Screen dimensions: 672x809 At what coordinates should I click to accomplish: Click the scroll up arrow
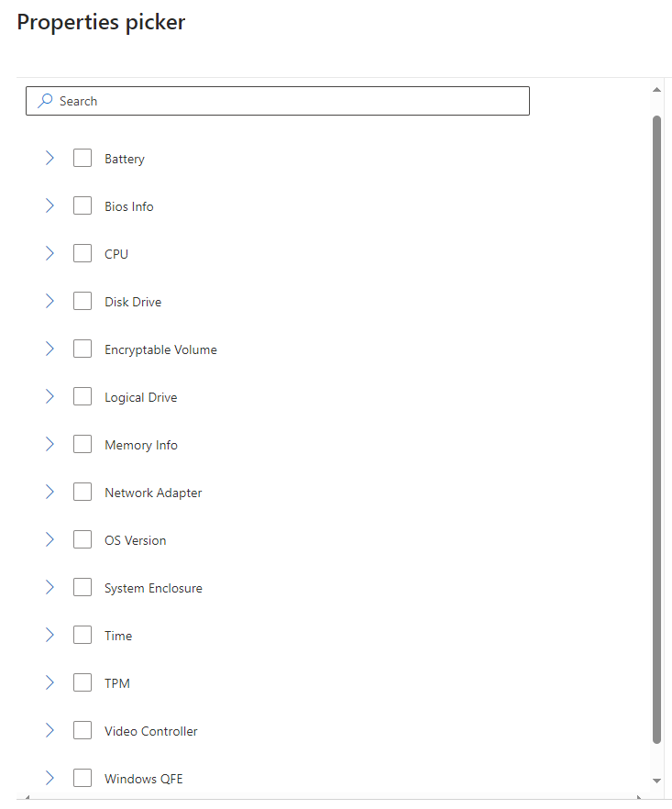pos(656,90)
